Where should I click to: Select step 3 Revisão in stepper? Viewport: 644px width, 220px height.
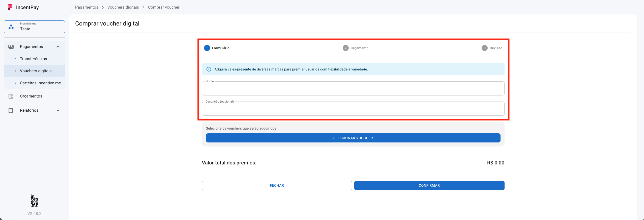pyautogui.click(x=492, y=48)
